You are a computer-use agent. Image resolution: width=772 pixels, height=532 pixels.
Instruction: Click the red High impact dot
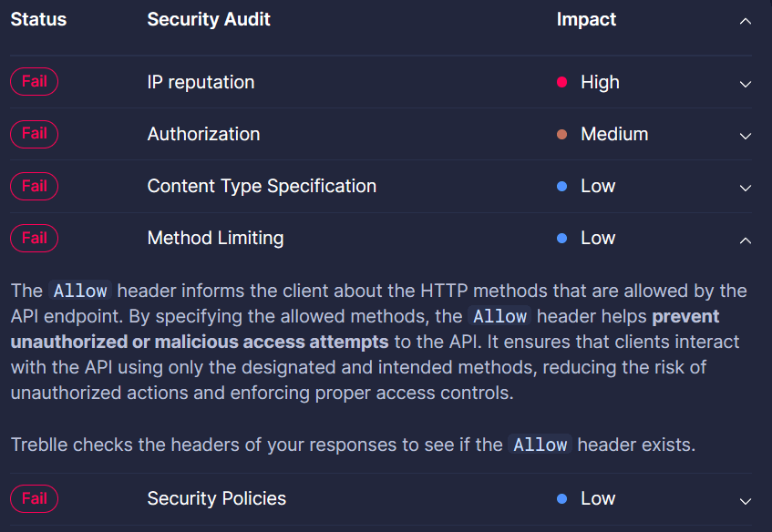pos(562,82)
